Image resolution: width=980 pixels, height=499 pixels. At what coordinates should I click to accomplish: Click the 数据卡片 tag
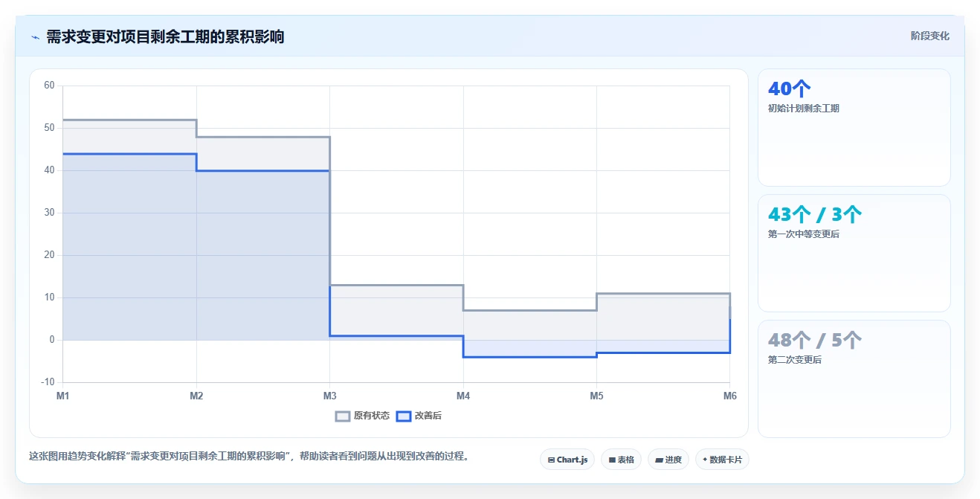(722, 460)
